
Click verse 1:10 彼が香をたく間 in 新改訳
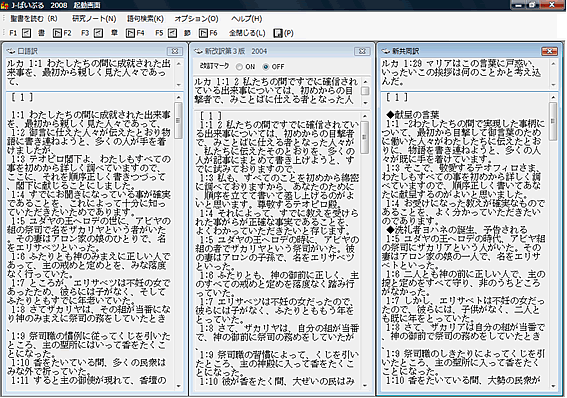277,381
